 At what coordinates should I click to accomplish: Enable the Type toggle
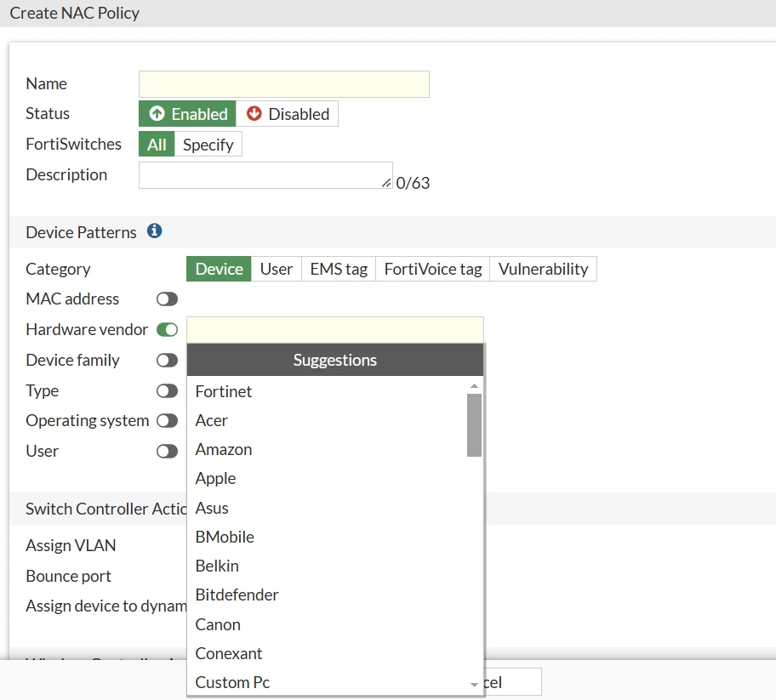click(x=168, y=390)
